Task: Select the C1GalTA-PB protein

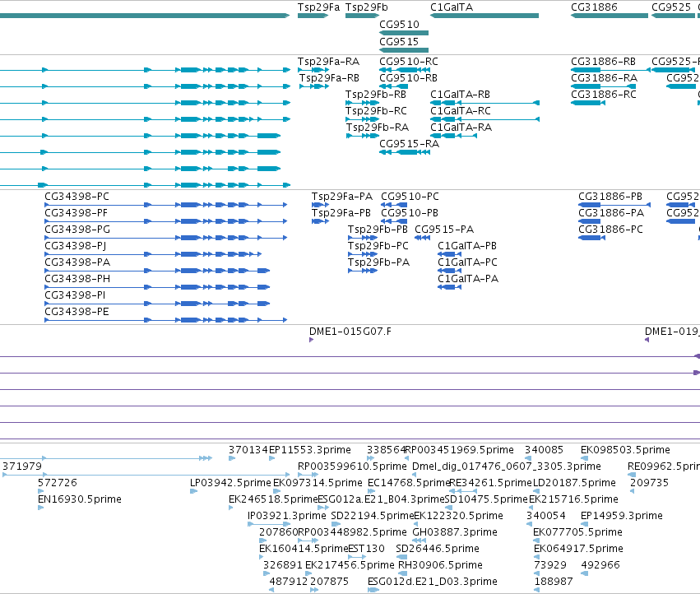Action: (449, 254)
